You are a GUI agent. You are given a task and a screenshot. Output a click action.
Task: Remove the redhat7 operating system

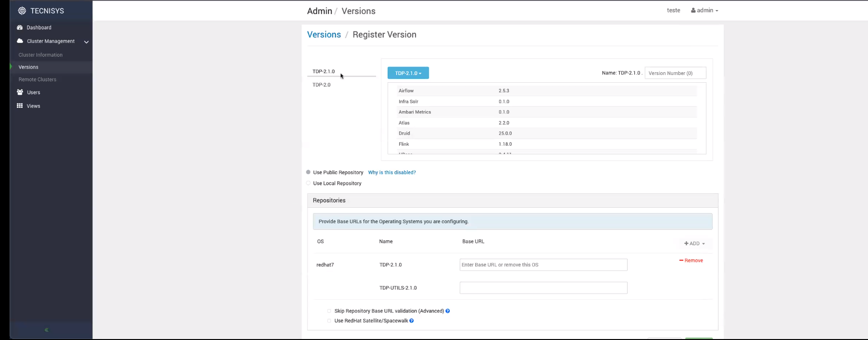tap(691, 261)
